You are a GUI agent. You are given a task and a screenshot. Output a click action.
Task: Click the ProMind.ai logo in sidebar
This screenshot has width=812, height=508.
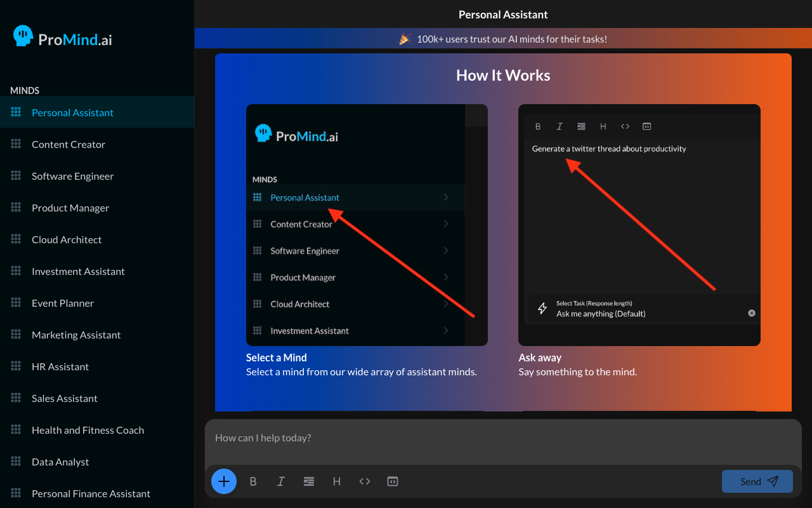(63, 38)
